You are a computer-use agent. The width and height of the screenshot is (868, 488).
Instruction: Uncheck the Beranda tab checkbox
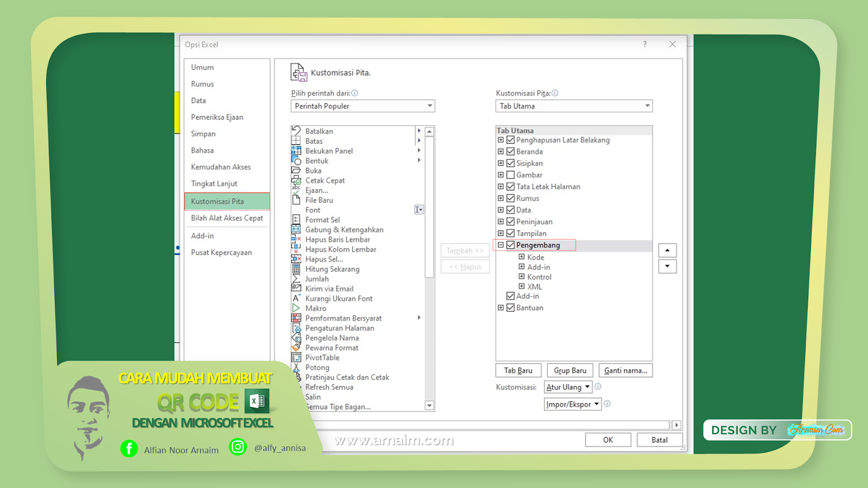[x=510, y=151]
